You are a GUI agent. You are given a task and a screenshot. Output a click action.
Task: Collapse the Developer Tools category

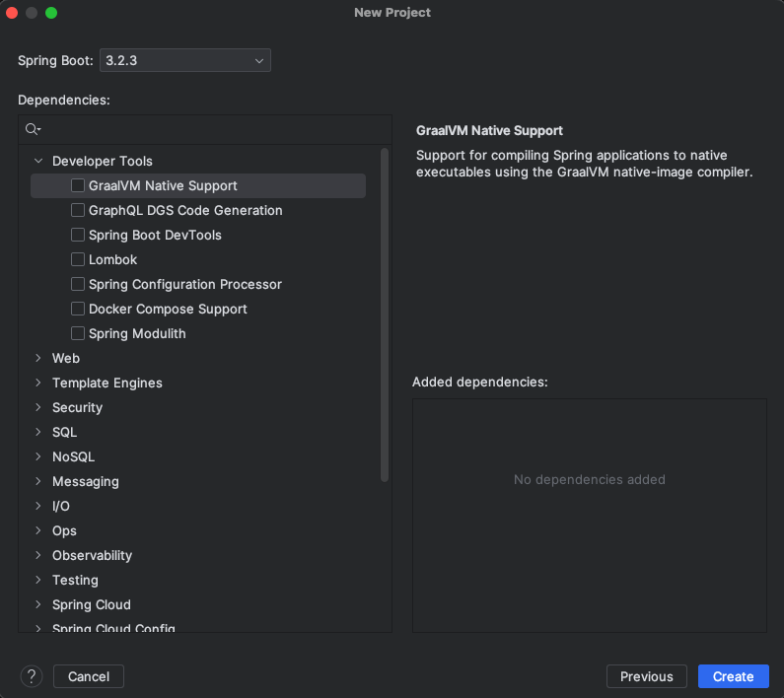click(x=38, y=161)
